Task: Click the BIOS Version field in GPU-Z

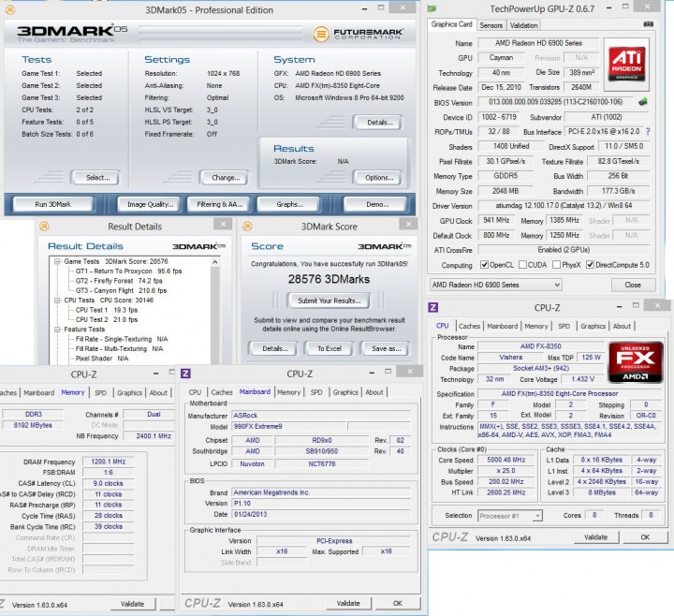Action: [555, 102]
